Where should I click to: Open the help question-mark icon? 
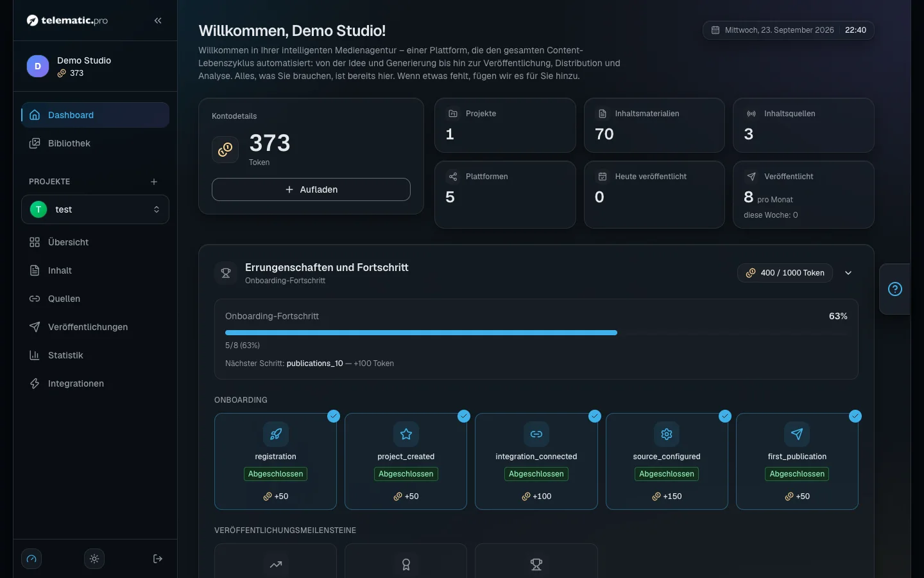895,289
